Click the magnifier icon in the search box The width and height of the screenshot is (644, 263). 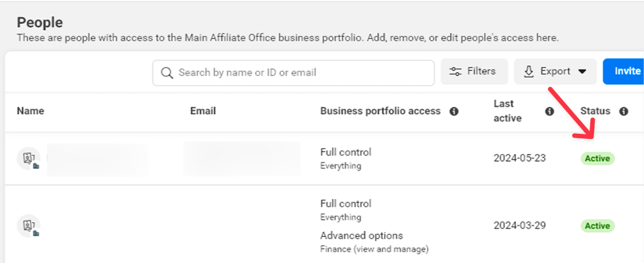click(x=167, y=72)
